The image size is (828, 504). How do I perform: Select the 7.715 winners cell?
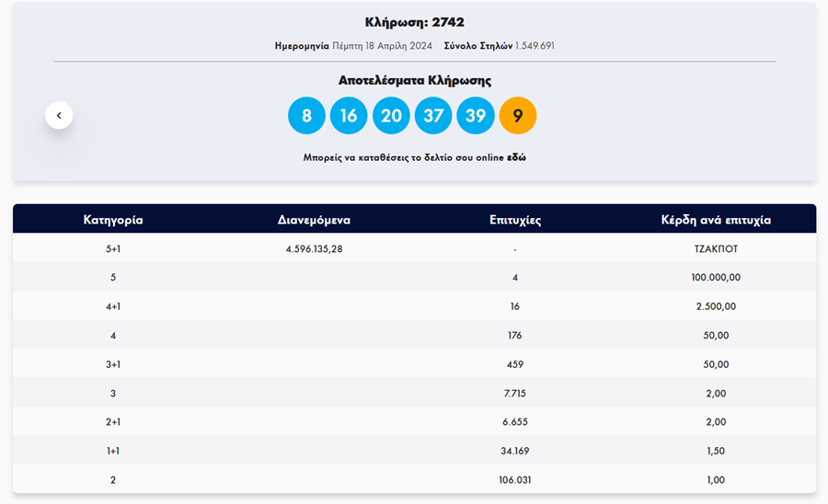515,393
